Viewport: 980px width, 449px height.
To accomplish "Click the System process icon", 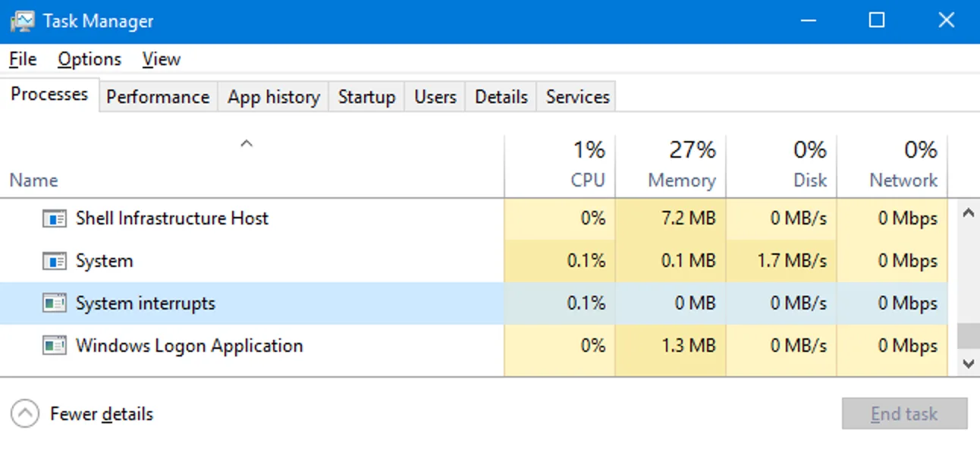I will pos(54,262).
